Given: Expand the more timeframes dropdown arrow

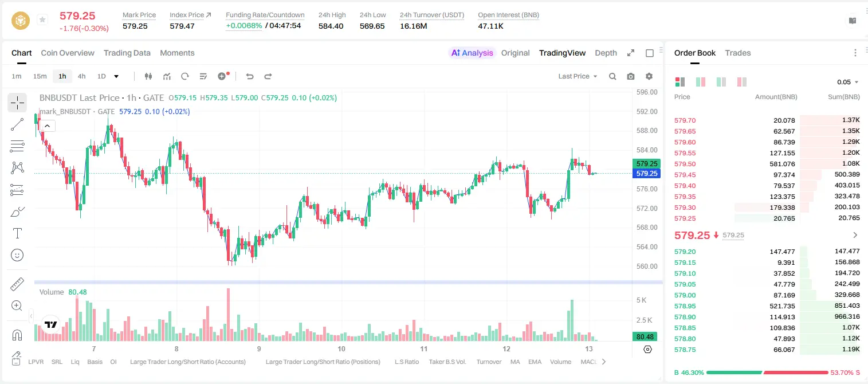Looking at the screenshot, I should 116,76.
